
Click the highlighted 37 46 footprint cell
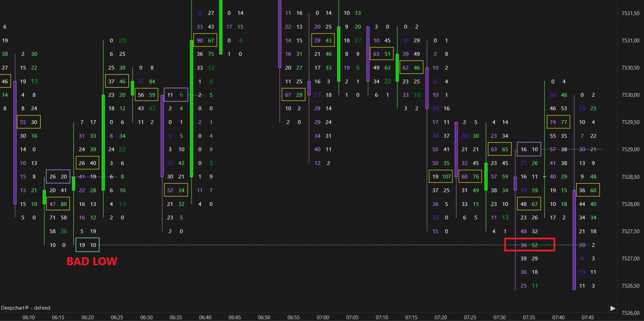pos(117,81)
